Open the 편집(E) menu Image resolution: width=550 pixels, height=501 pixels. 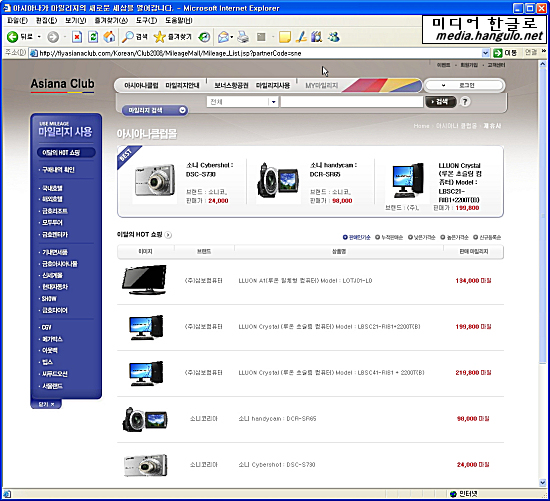click(46, 21)
